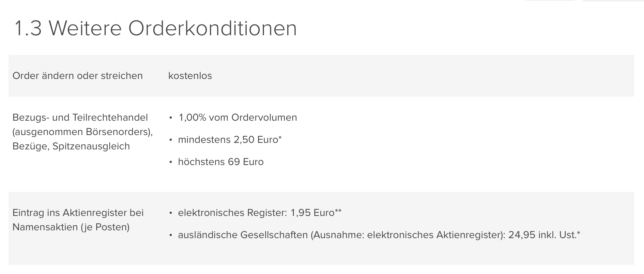Viewport: 644px width, 274px height.
Task: Click the "elektronisches Register:" text
Action: (x=232, y=213)
